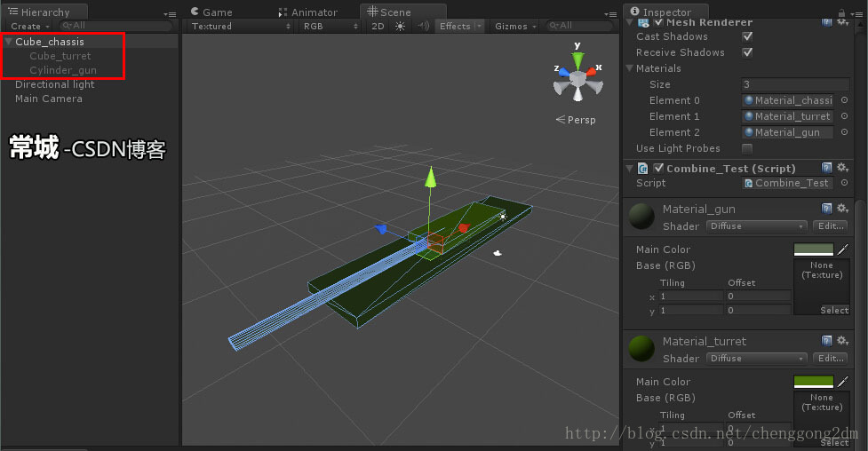This screenshot has width=868, height=451.
Task: Open Material_turret help icon
Action: (x=826, y=340)
